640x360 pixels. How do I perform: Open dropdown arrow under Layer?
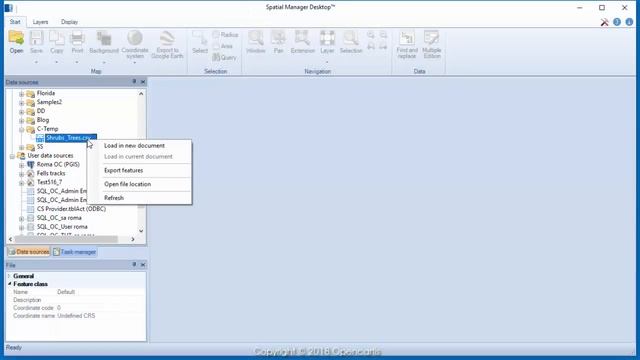[x=327, y=62]
